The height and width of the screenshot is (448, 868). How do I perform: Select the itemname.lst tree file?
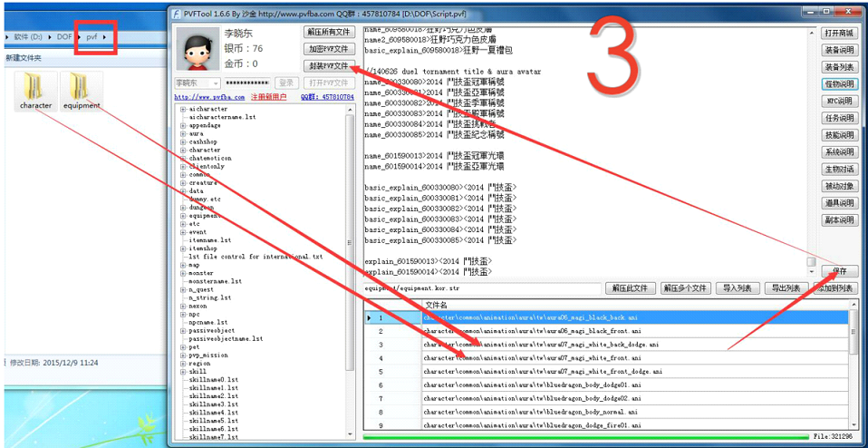(209, 240)
